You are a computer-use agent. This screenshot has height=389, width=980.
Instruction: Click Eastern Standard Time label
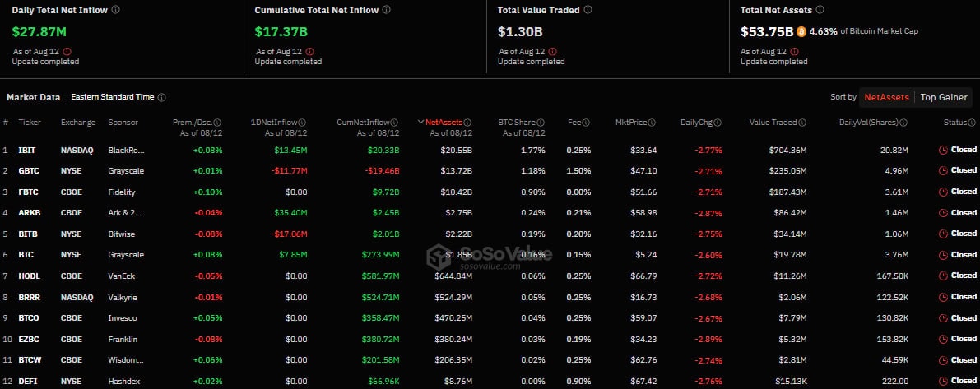[x=113, y=97]
